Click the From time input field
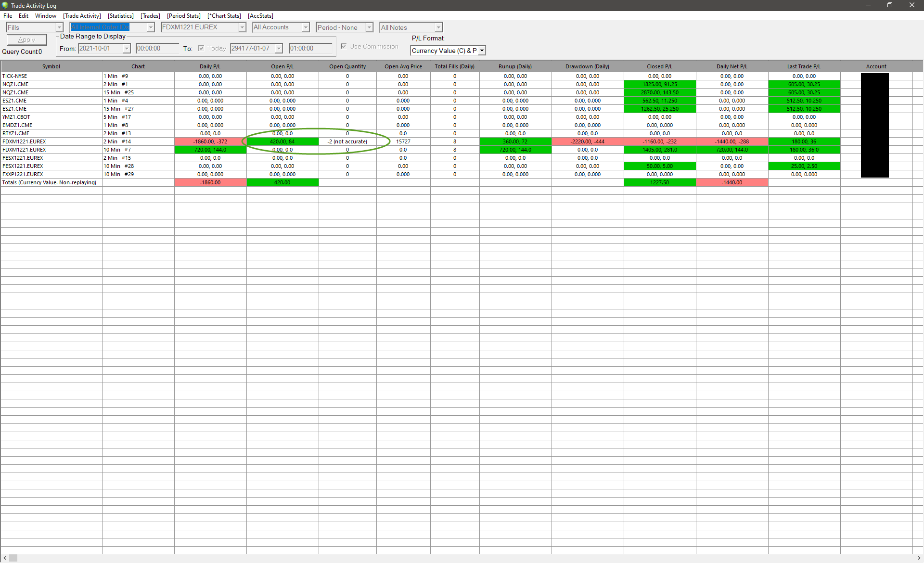 click(x=156, y=49)
